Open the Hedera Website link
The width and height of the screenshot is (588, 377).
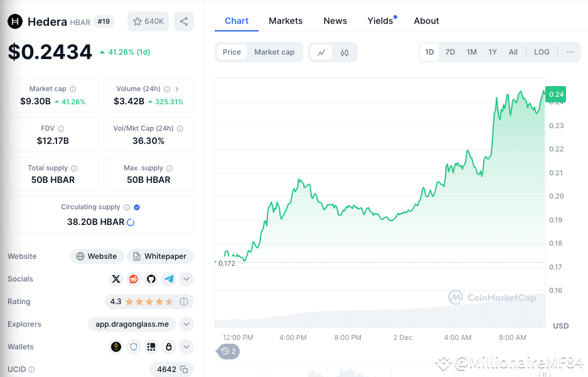97,256
